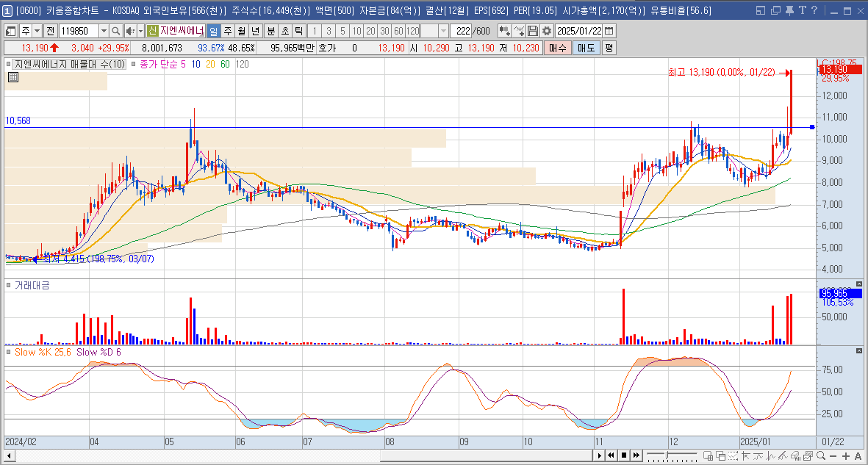868x465 pixels.
Task: Click the add candle chart icon
Action: [x=504, y=31]
